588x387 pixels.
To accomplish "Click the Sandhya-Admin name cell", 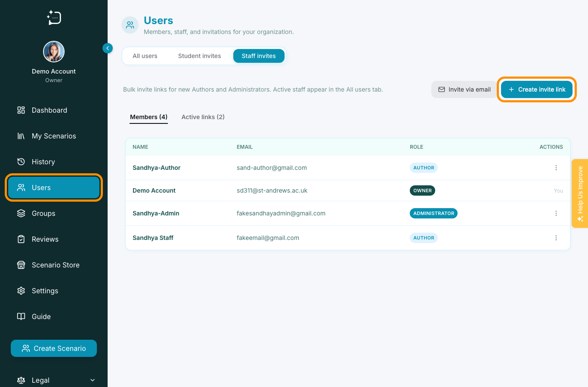I will [x=156, y=213].
